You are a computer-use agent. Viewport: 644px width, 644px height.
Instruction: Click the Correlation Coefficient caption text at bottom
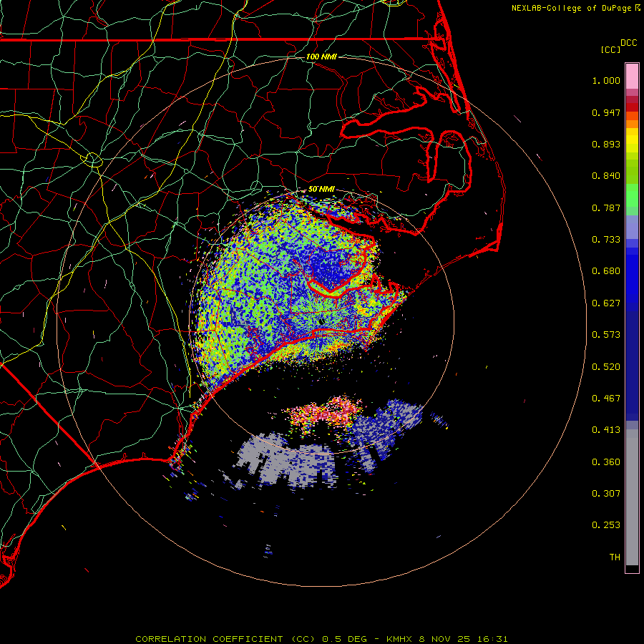(321, 639)
